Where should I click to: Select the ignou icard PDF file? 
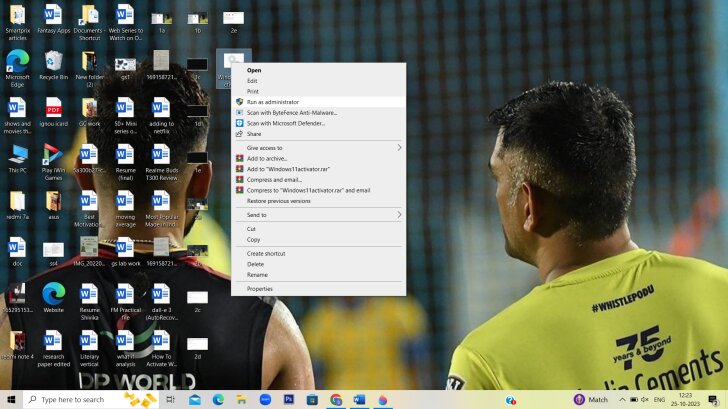pos(53,112)
